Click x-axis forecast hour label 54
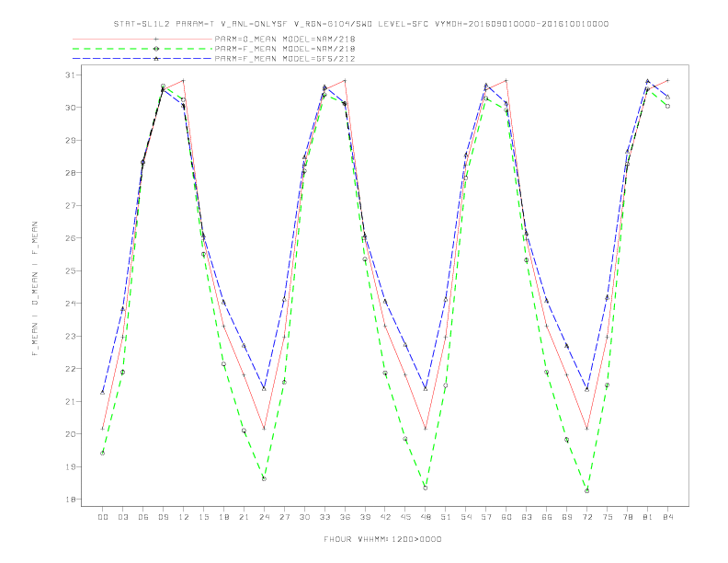 (466, 517)
